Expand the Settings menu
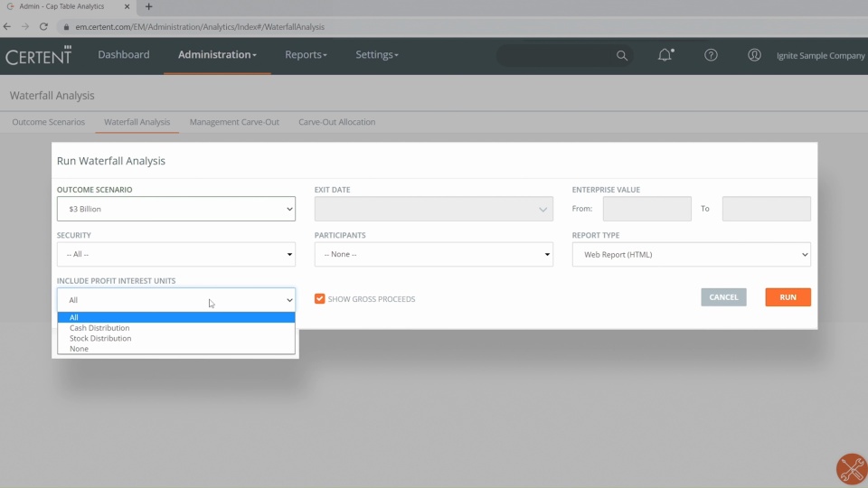Image resolution: width=868 pixels, height=488 pixels. (x=376, y=55)
